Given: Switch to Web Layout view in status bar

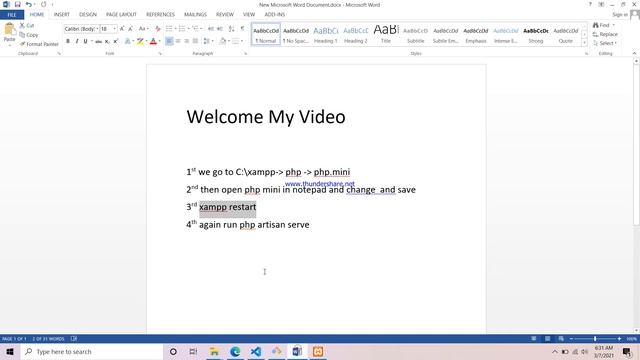Looking at the screenshot, I should coord(561,339).
